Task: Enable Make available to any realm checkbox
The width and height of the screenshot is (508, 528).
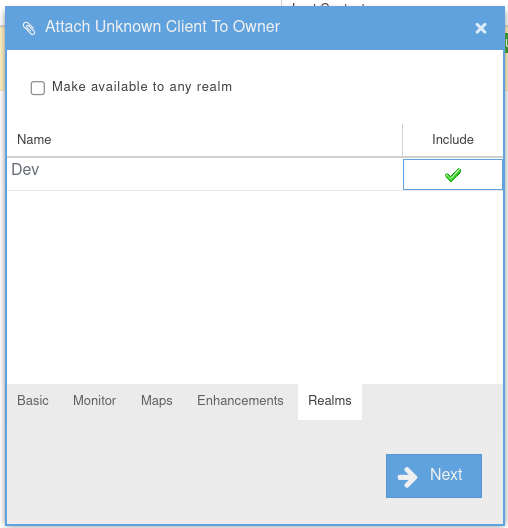Action: click(x=38, y=88)
